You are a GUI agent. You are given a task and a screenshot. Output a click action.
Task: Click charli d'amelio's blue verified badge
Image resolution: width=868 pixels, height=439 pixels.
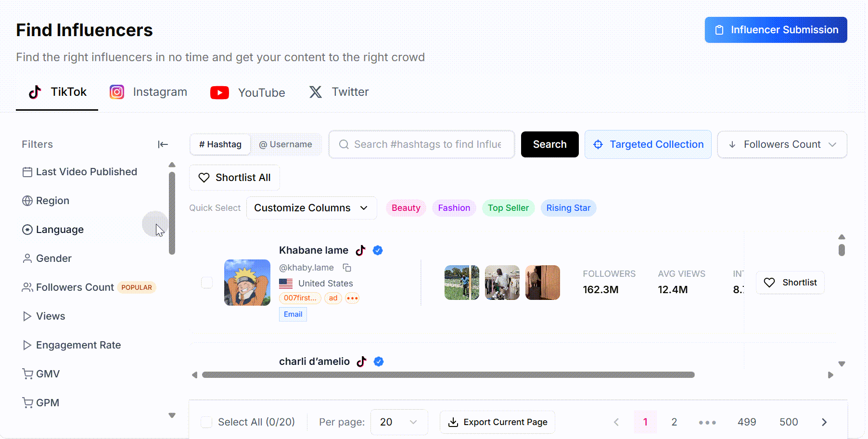click(x=379, y=362)
